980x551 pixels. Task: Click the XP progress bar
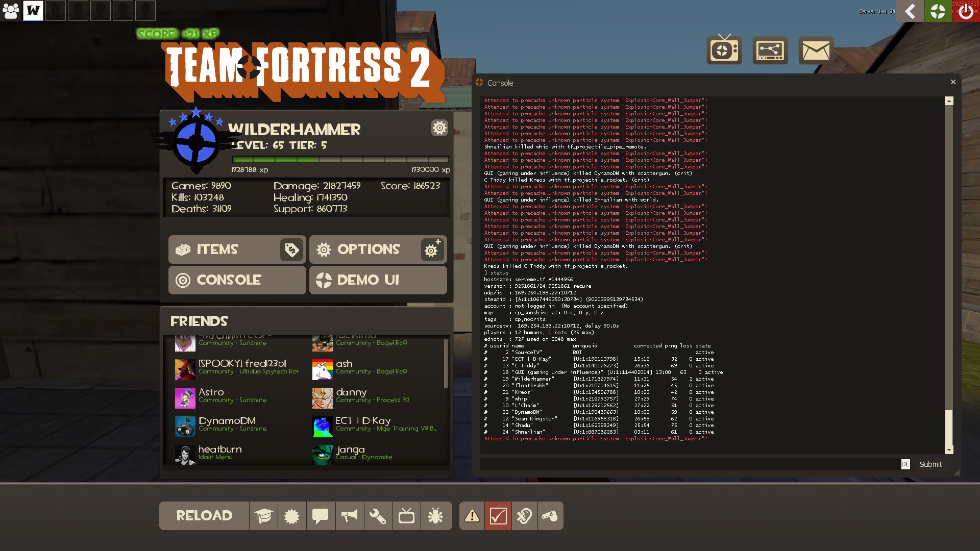point(340,160)
